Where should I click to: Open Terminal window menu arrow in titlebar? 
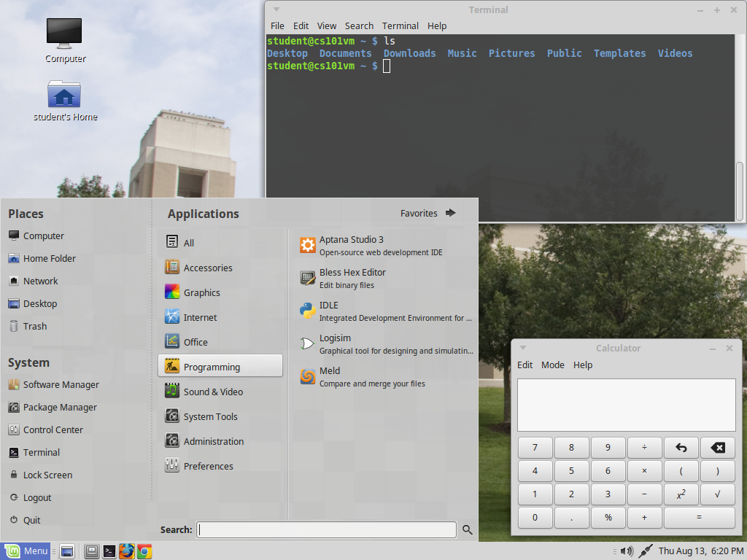tap(276, 9)
